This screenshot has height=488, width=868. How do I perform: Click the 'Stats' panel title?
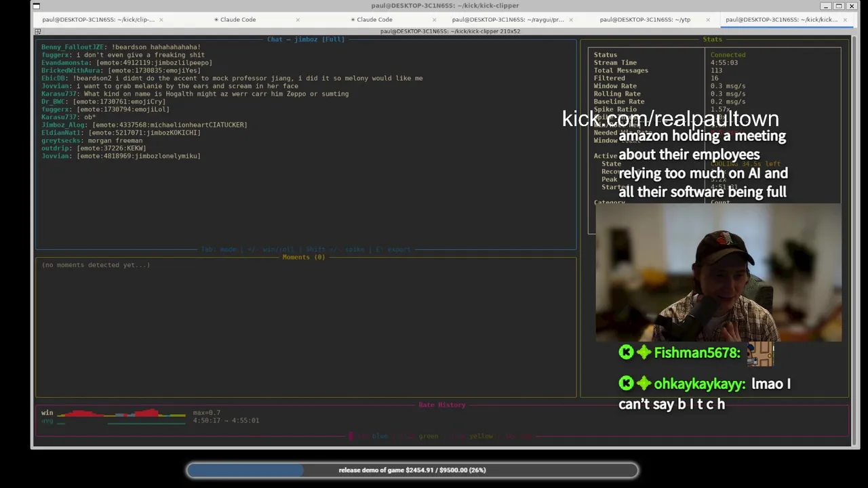pos(712,39)
